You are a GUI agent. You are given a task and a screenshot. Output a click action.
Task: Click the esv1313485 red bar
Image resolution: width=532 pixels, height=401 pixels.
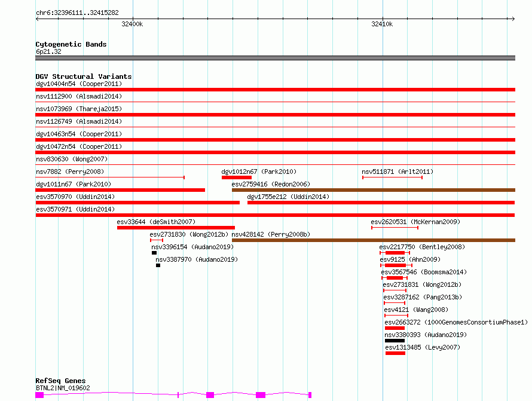point(395,353)
